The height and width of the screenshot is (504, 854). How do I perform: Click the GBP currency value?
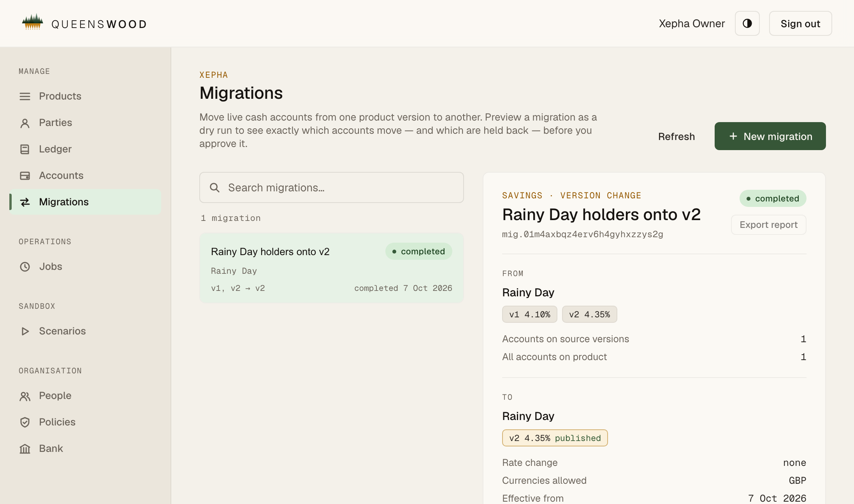(x=797, y=481)
